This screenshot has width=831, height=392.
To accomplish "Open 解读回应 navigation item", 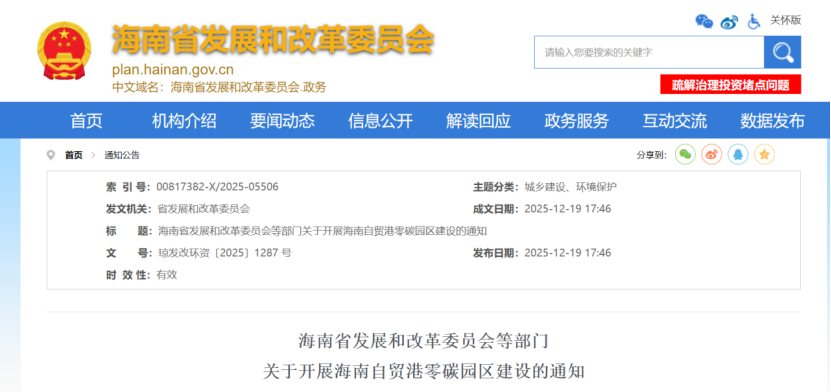I will click(x=478, y=121).
